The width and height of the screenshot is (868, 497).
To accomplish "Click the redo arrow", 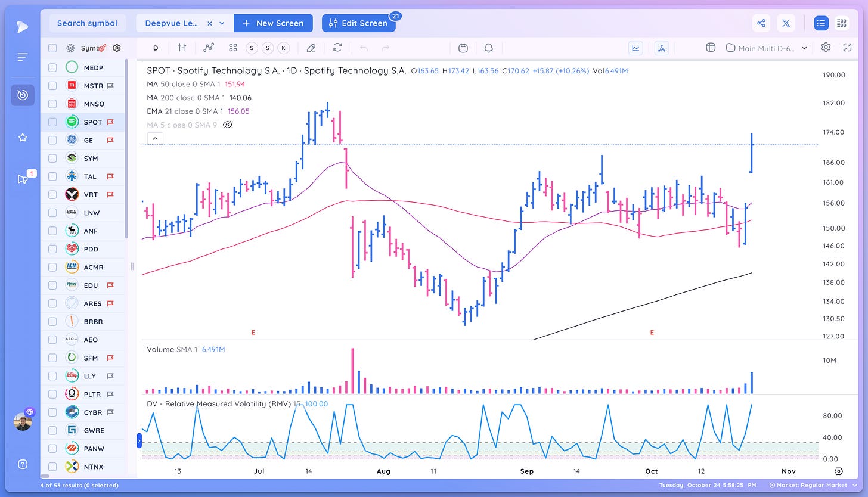I will pyautogui.click(x=385, y=48).
